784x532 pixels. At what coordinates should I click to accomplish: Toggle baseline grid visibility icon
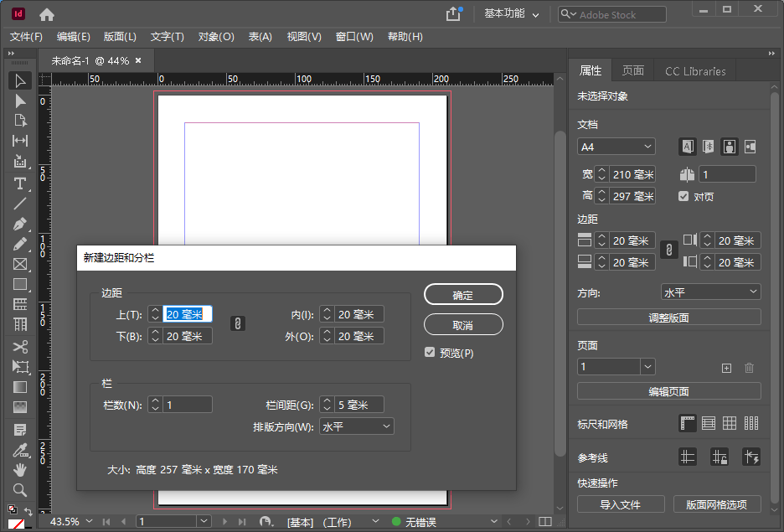(x=709, y=423)
